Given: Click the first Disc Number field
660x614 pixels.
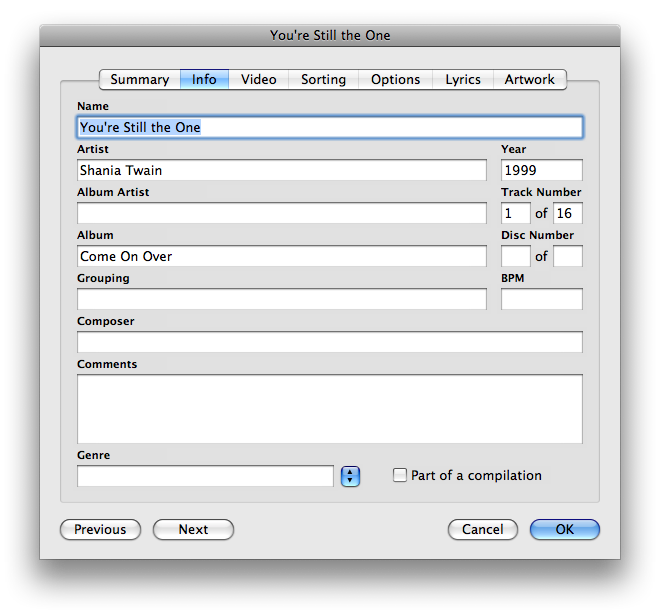Looking at the screenshot, I should coord(516,256).
